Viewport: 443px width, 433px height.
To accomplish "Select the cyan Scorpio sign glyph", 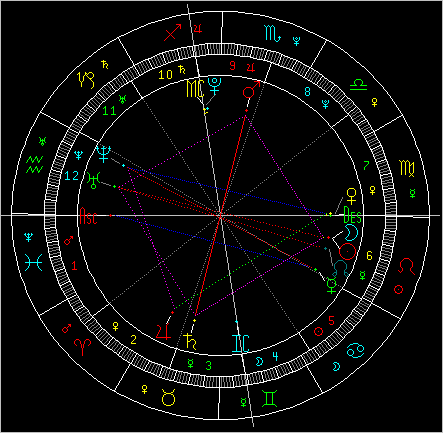I will [273, 33].
